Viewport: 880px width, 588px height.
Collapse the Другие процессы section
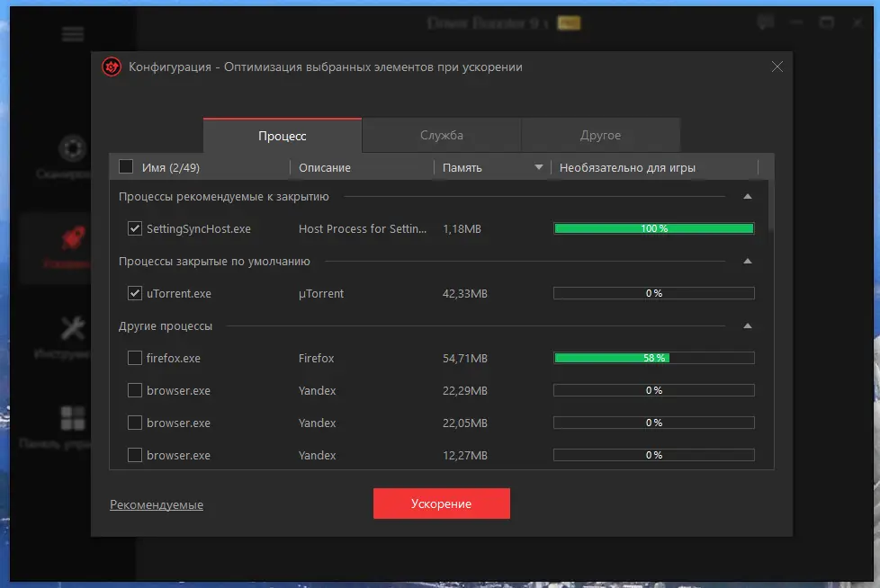point(748,325)
